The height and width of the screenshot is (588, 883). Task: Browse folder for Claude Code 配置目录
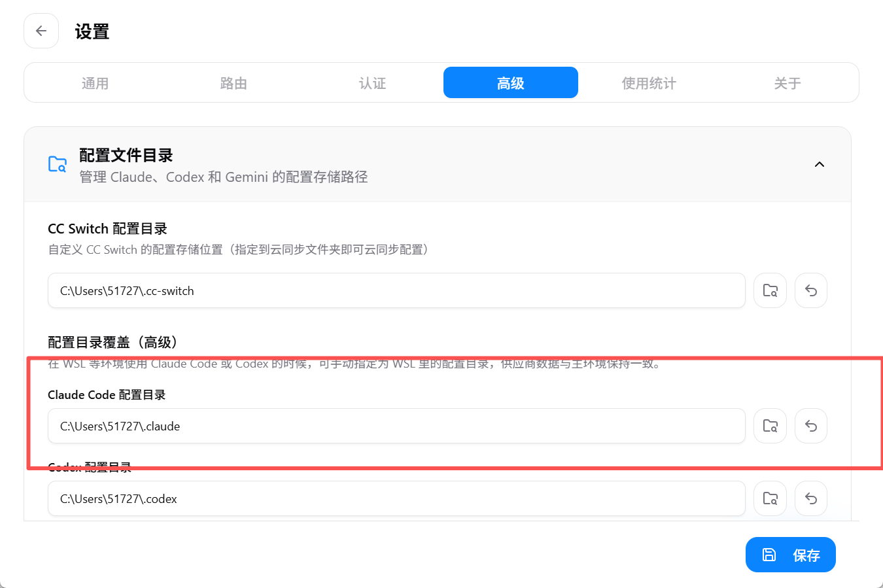coord(770,426)
